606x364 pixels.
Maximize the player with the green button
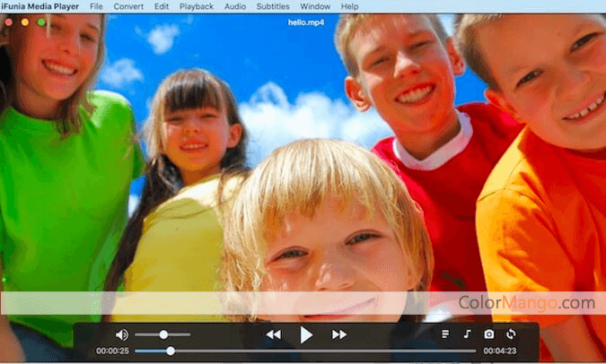coord(41,22)
